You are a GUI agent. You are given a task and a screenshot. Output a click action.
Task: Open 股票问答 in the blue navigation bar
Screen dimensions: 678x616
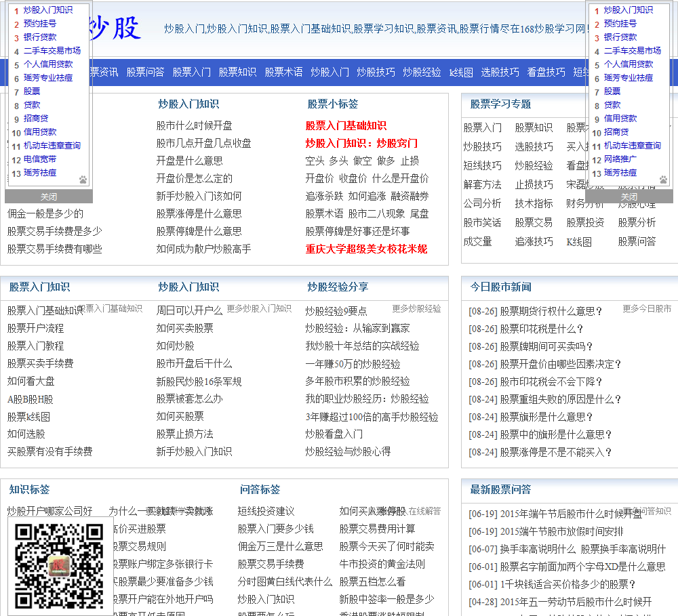(145, 73)
